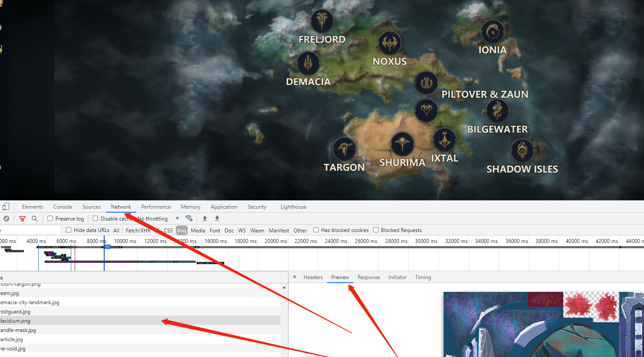The image size is (644, 357).
Task: Click the Ixtal region emblem
Action: pos(444,140)
